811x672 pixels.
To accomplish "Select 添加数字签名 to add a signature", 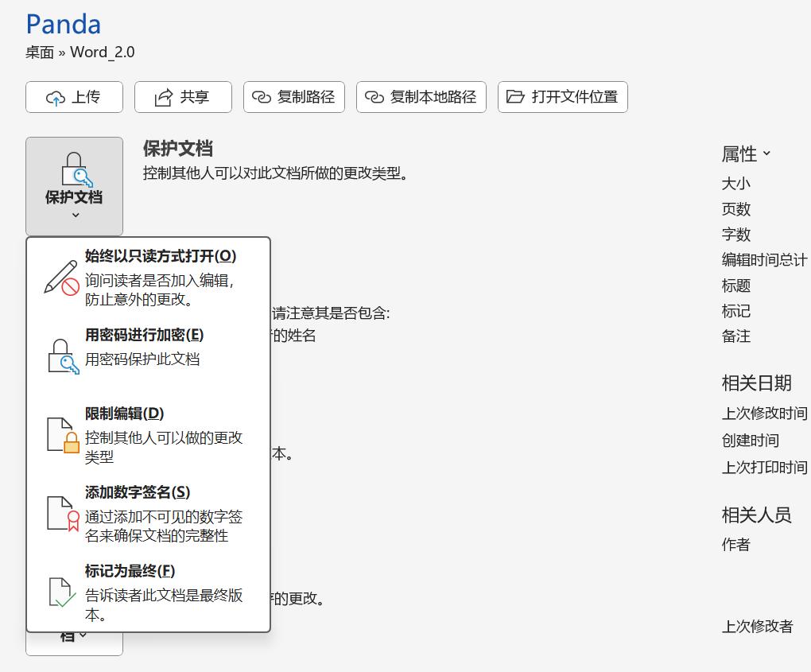I will coord(135,492).
